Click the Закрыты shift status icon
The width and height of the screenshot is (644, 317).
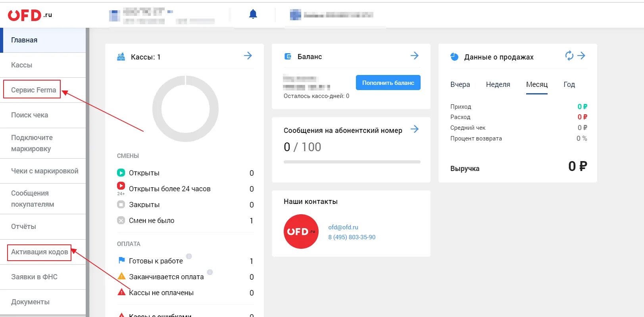coord(121,205)
